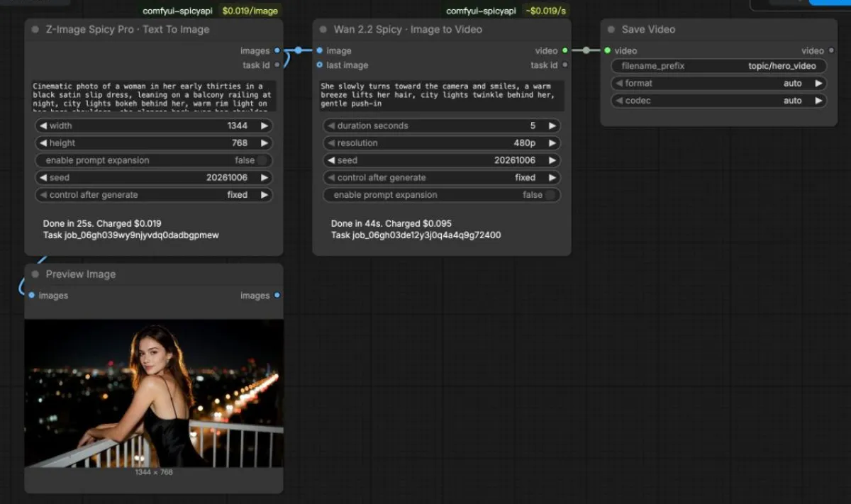The height and width of the screenshot is (504, 851).
Task: Increase duration seconds value
Action: (552, 125)
